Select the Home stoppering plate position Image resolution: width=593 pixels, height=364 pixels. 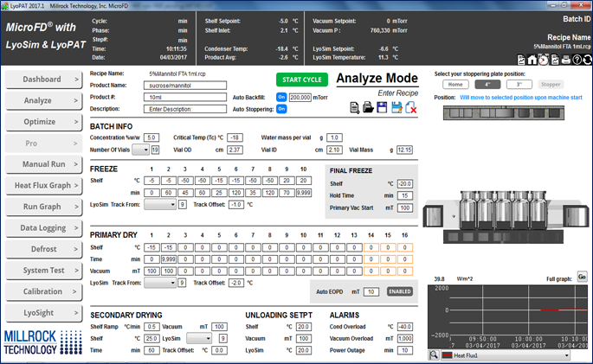pos(455,85)
